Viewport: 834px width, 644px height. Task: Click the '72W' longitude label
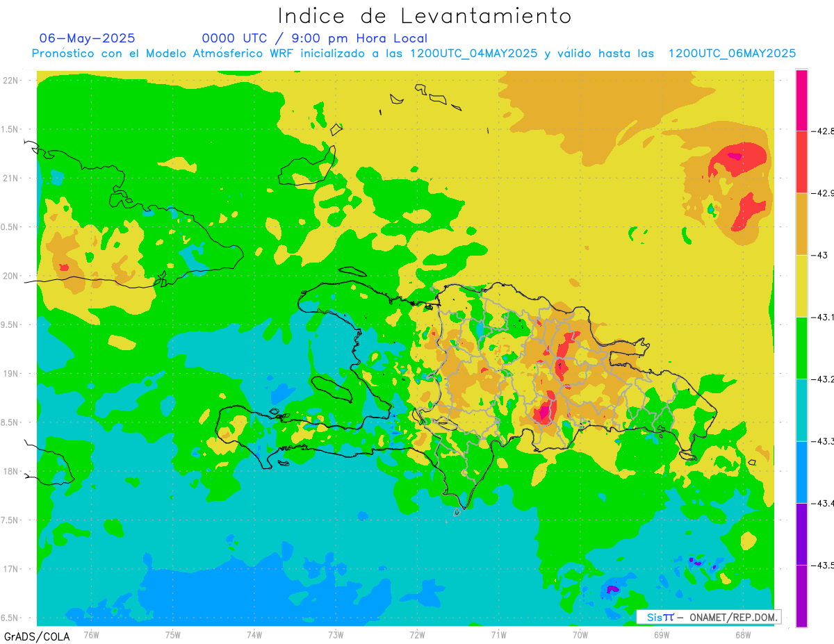pyautogui.click(x=417, y=634)
